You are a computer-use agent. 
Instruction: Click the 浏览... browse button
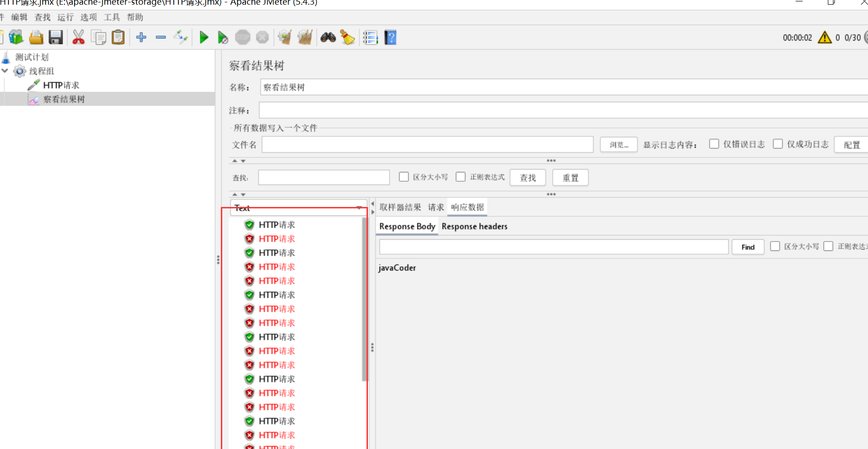click(619, 145)
